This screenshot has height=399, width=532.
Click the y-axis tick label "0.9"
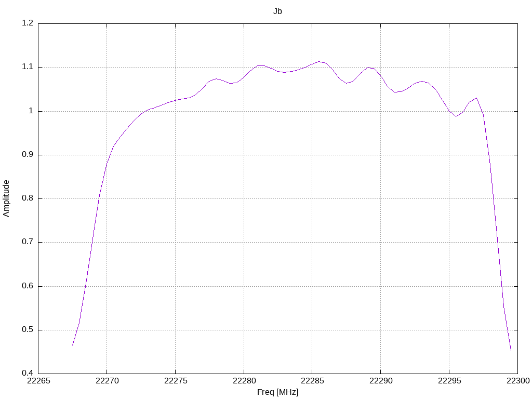28,154
